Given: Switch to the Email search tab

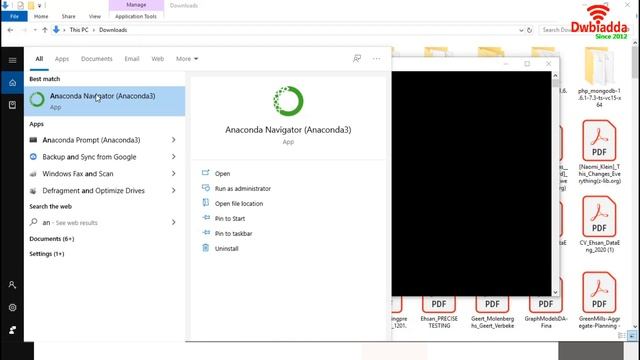Looking at the screenshot, I should [132, 59].
